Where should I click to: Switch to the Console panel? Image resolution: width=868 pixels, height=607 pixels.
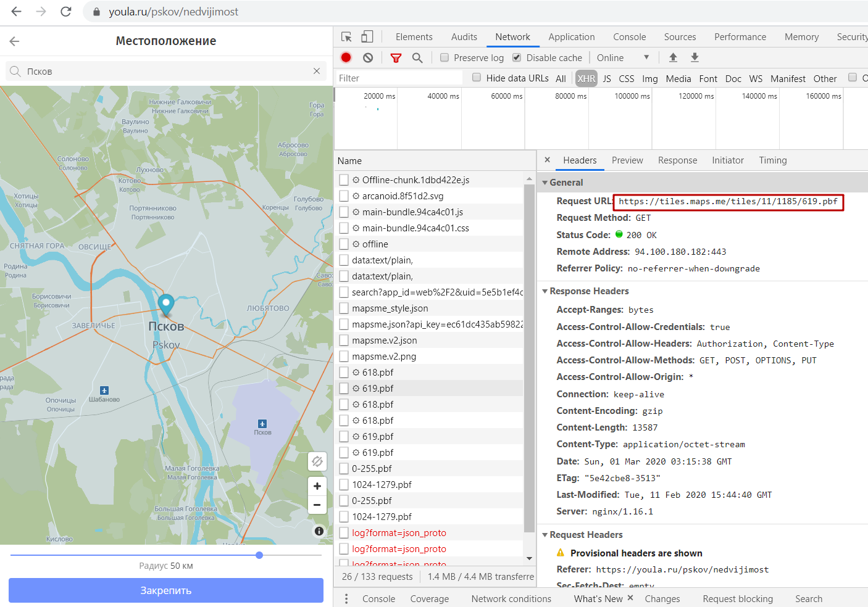pyautogui.click(x=629, y=37)
